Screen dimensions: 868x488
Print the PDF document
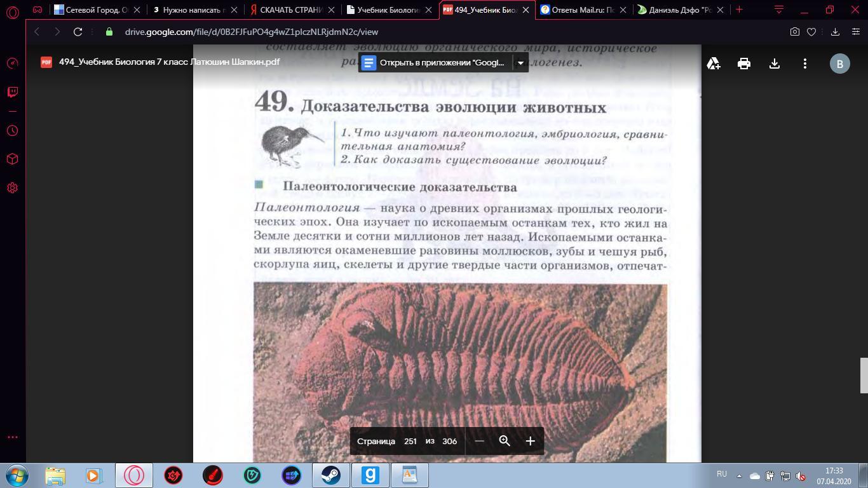(744, 64)
